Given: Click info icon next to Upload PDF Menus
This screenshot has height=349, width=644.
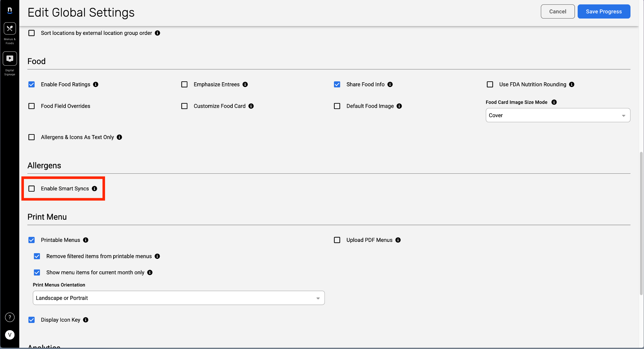Looking at the screenshot, I should point(398,240).
